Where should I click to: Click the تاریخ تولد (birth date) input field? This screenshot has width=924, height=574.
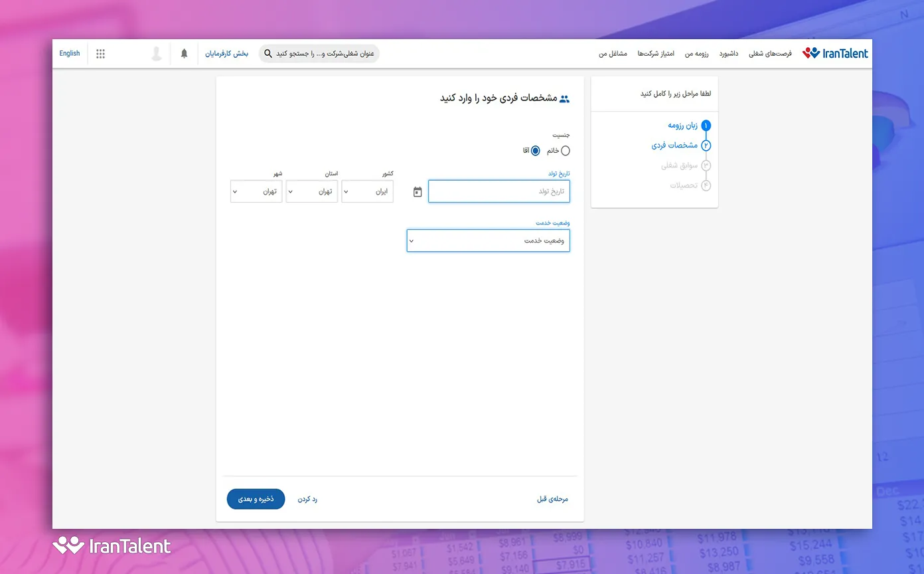[x=499, y=191]
